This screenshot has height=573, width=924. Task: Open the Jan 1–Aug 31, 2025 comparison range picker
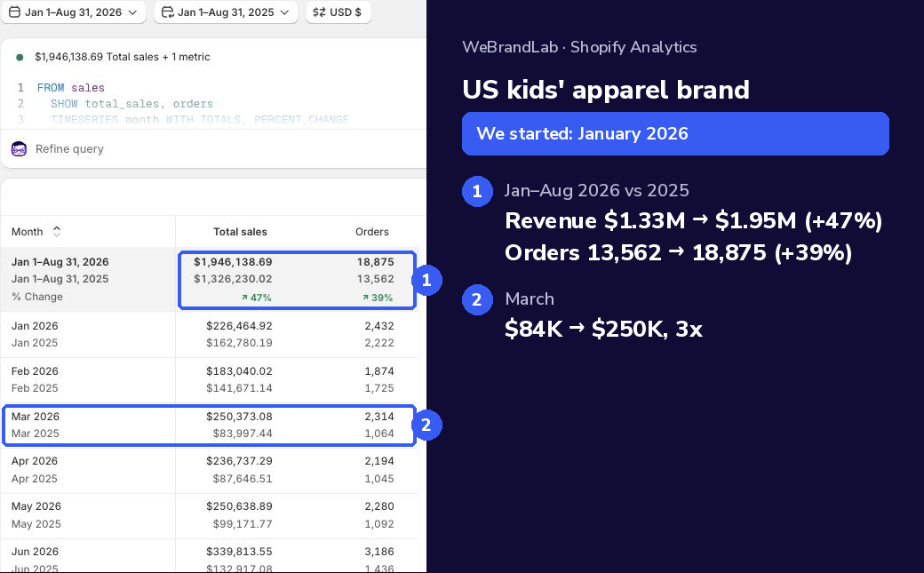pyautogui.click(x=226, y=12)
